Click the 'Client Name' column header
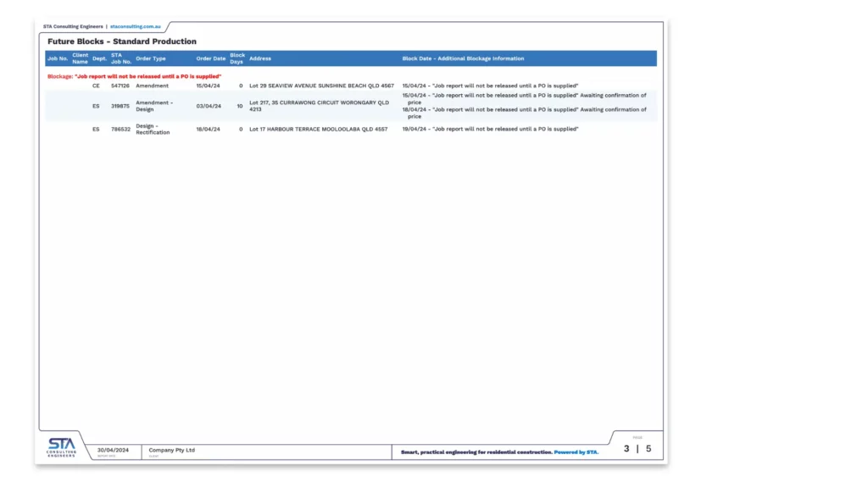 80,58
